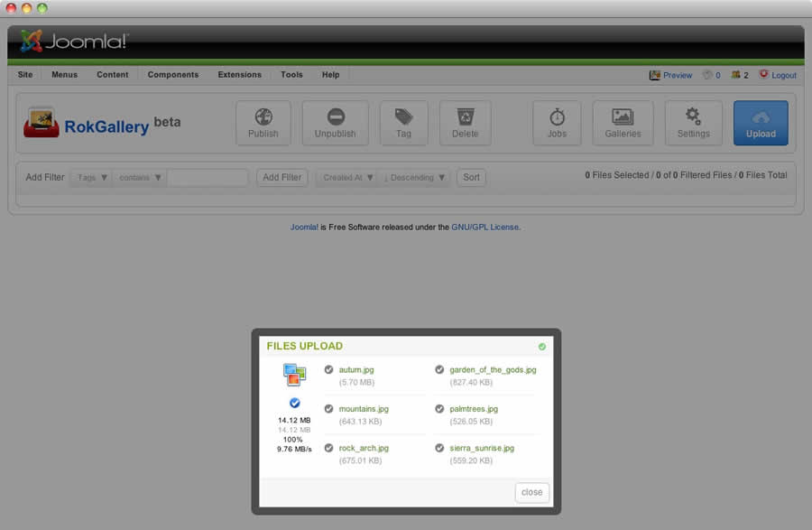This screenshot has height=530, width=812.
Task: Toggle the check mark beside rock_arch.jpg
Action: coord(329,447)
